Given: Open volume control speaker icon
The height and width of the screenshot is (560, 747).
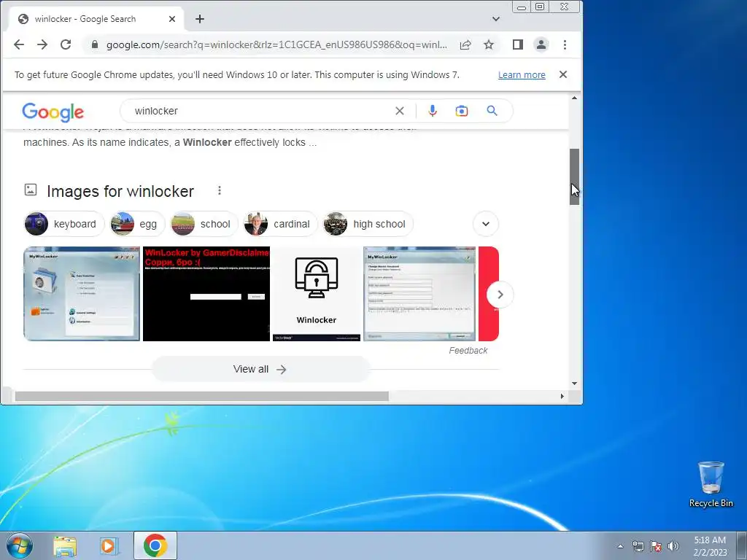Looking at the screenshot, I should point(673,546).
